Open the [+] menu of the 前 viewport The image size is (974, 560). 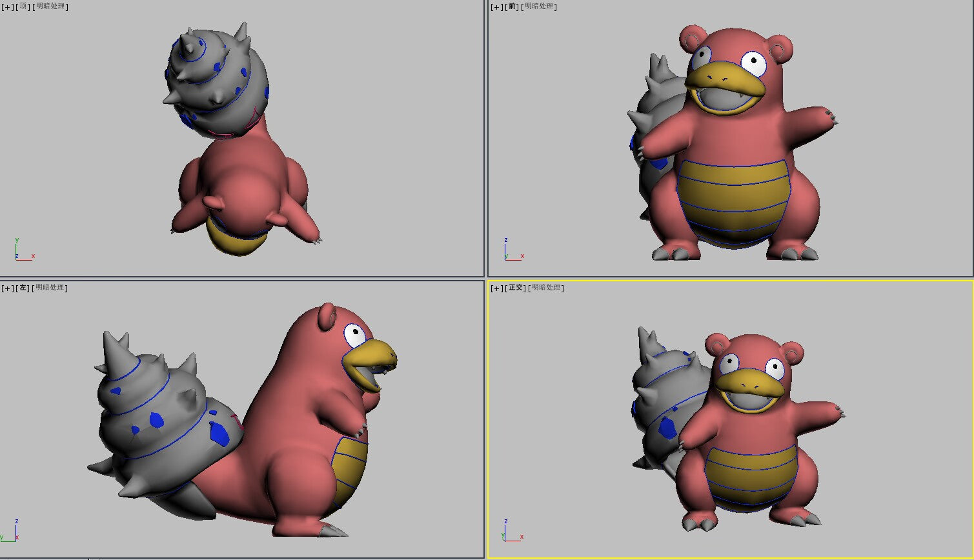[496, 6]
